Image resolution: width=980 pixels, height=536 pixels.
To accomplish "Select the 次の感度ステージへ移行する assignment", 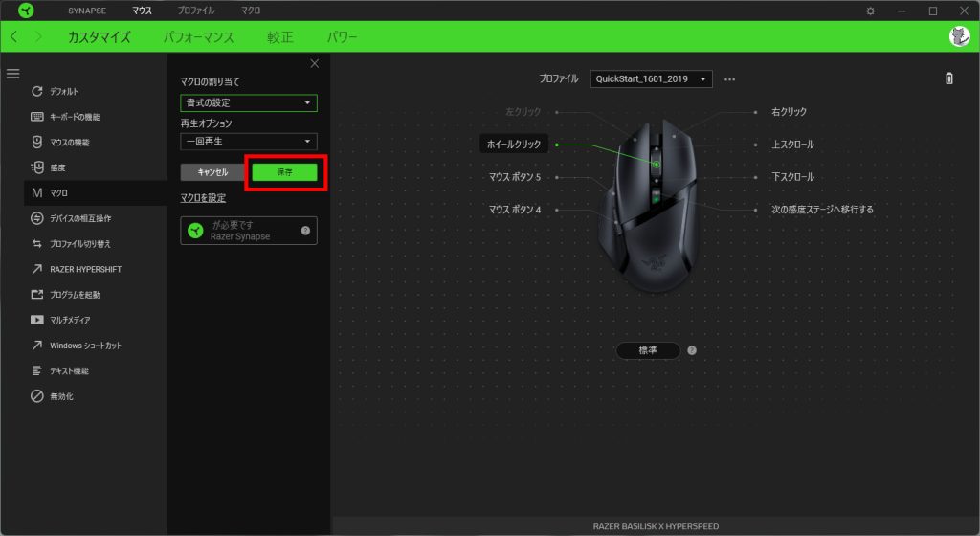I will pos(822,210).
